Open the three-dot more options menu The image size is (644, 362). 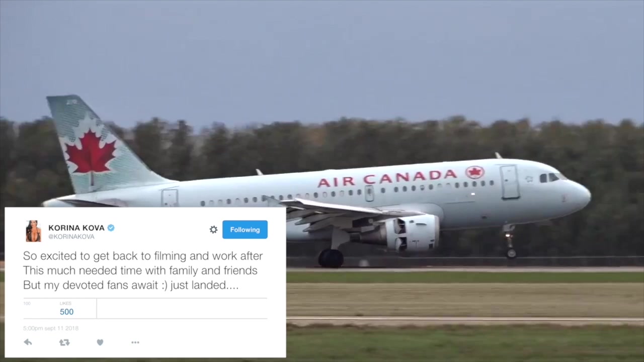click(x=135, y=342)
